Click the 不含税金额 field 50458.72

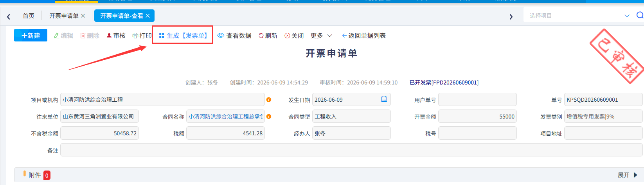tap(99, 133)
